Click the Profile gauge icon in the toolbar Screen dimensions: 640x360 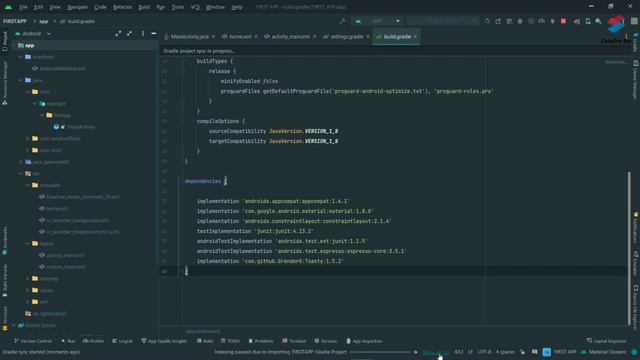tap(542, 21)
